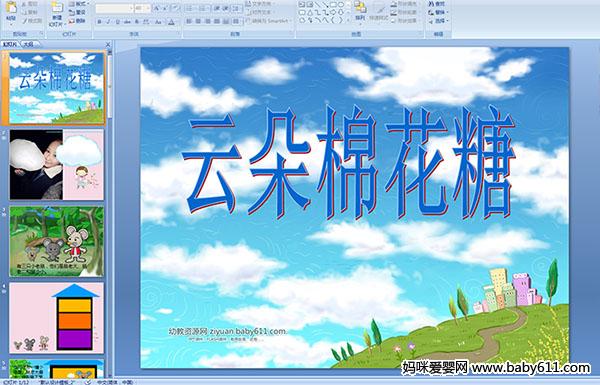Select slide 2 thumbnail with cotton candy photo
Screen dimensions: 600x385
[x=57, y=165]
